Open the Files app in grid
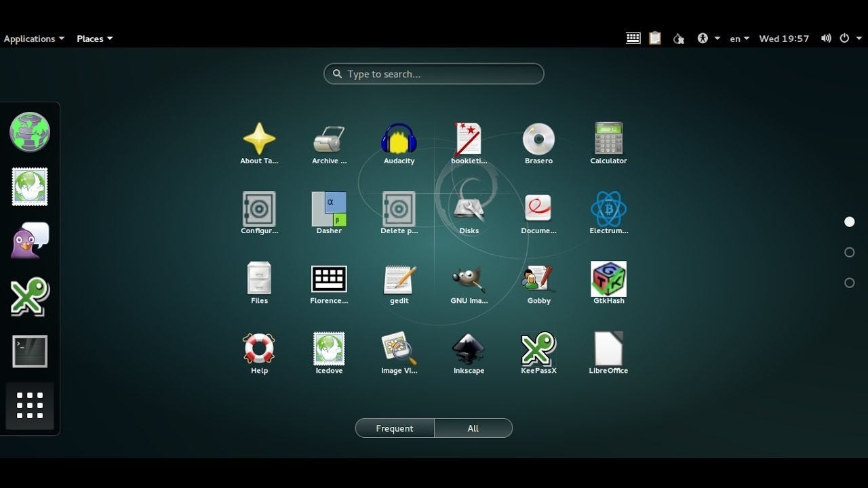Viewport: 868px width, 488px height. point(259,283)
